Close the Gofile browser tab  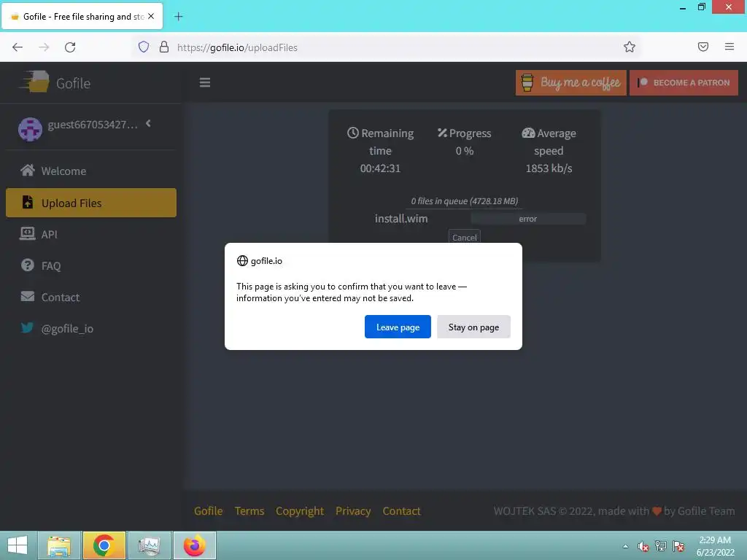click(151, 16)
